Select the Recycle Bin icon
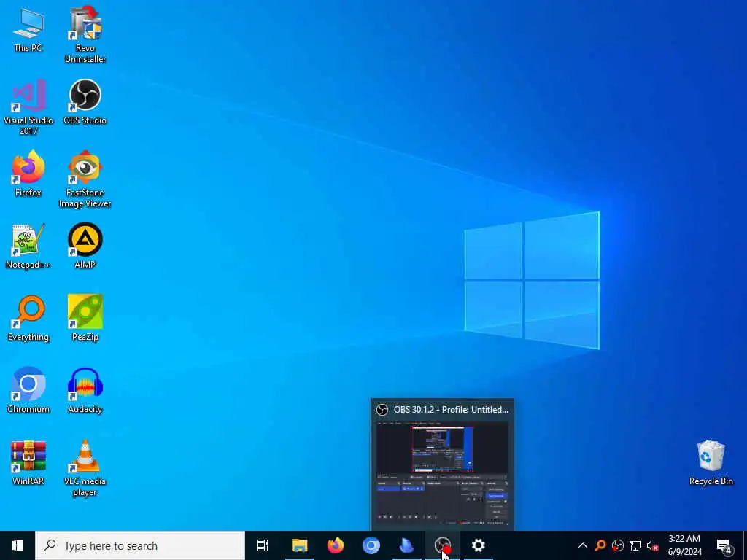Screen dimensions: 747x560 711,463
